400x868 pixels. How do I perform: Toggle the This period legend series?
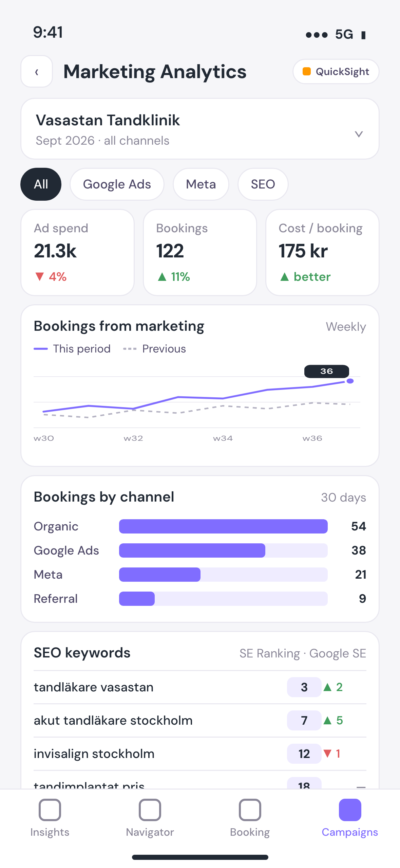coord(72,349)
